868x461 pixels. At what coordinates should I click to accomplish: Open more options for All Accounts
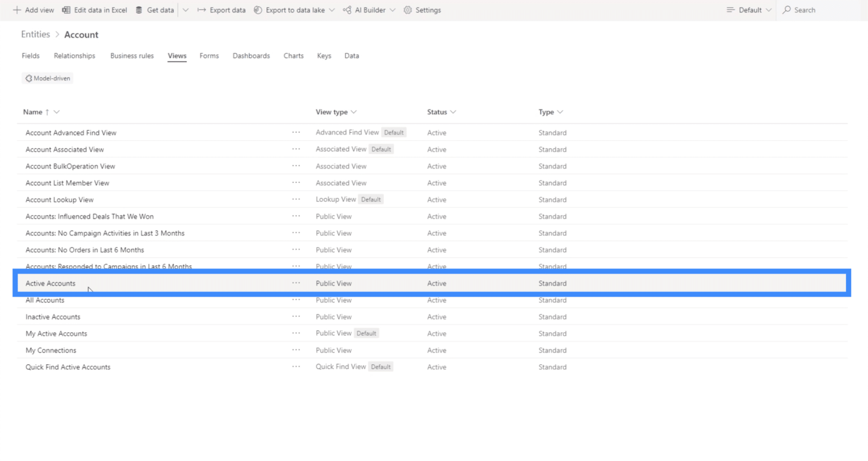pyautogui.click(x=296, y=300)
